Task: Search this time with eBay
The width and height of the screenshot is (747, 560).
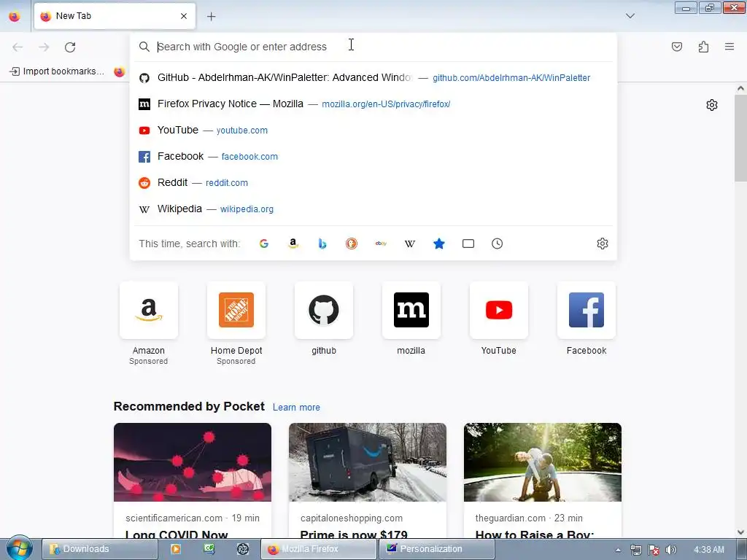Action: (381, 244)
